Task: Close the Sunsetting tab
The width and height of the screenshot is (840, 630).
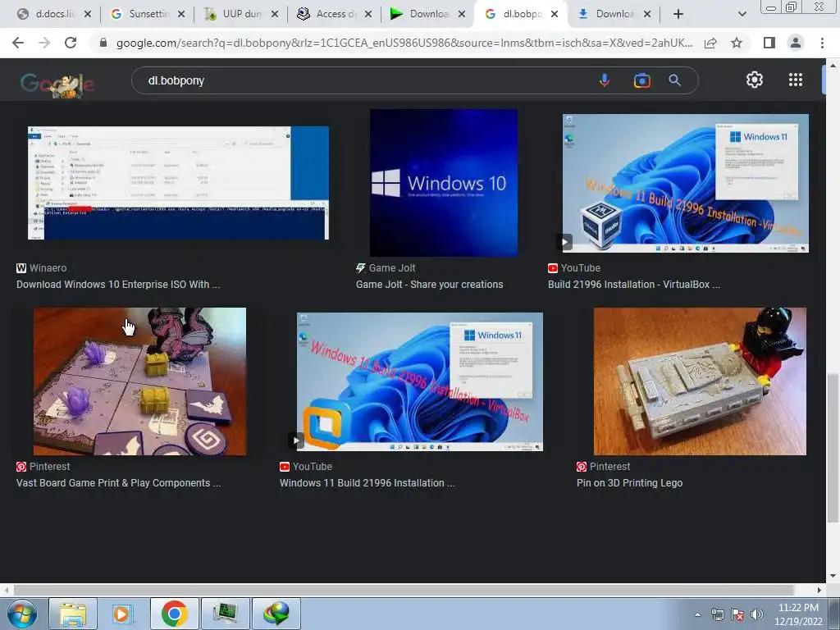Action: pyautogui.click(x=181, y=14)
